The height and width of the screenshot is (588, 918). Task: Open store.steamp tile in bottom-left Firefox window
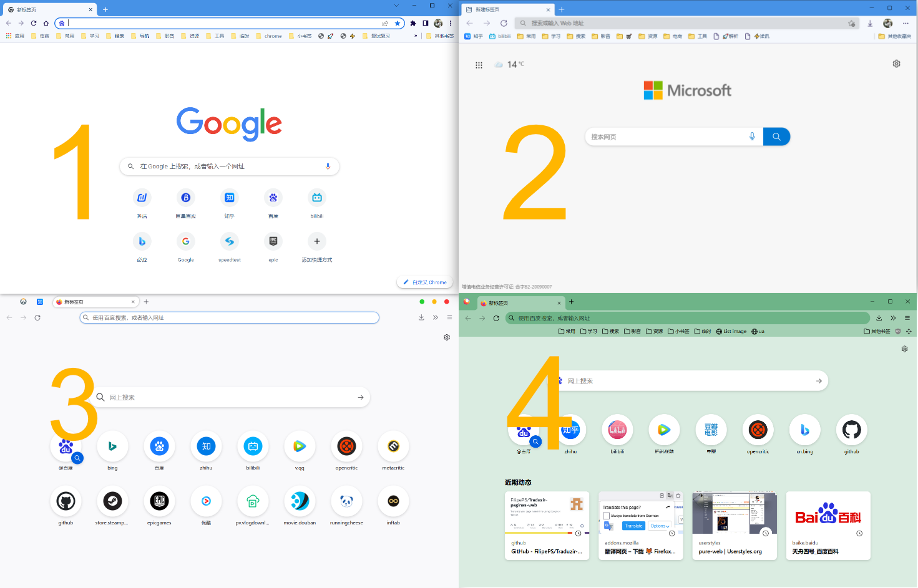click(112, 506)
